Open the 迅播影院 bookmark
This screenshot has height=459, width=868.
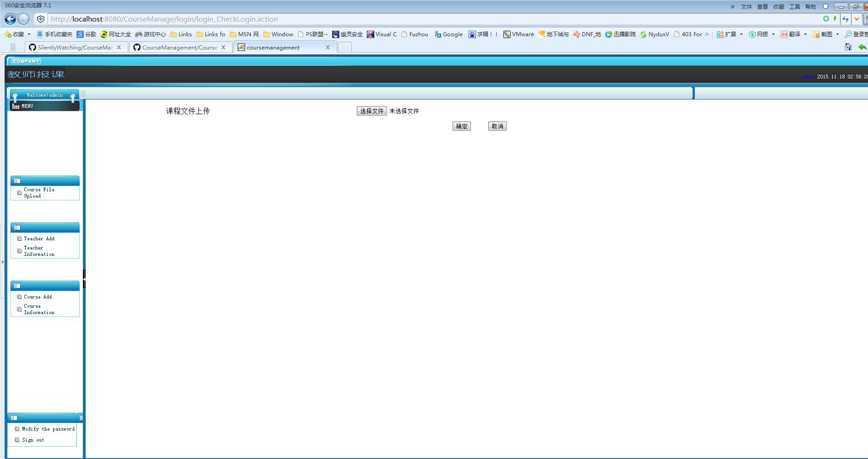[620, 34]
